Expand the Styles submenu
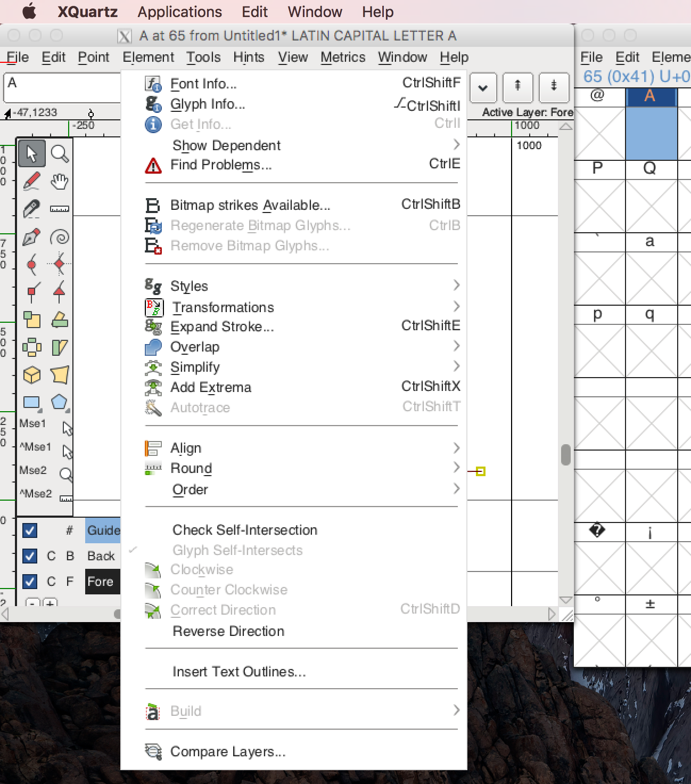Image resolution: width=691 pixels, height=784 pixels. pos(189,286)
